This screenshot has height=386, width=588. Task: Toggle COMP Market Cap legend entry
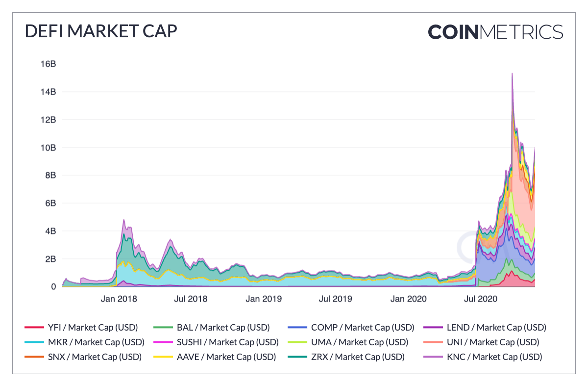tap(356, 327)
